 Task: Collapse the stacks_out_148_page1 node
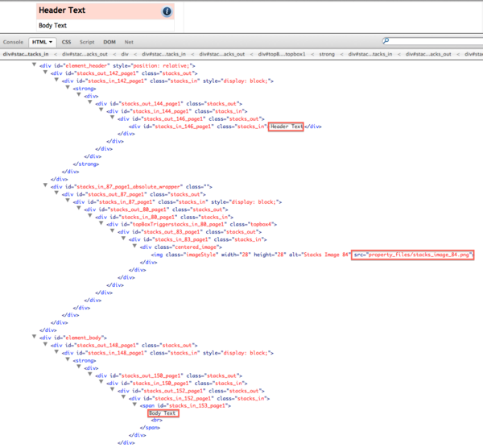pyautogui.click(x=45, y=344)
